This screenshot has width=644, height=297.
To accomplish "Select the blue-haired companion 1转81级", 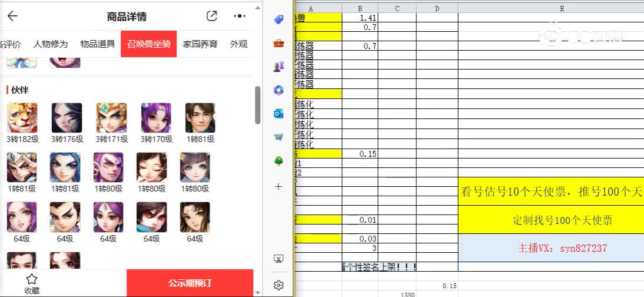I will coord(65,167).
